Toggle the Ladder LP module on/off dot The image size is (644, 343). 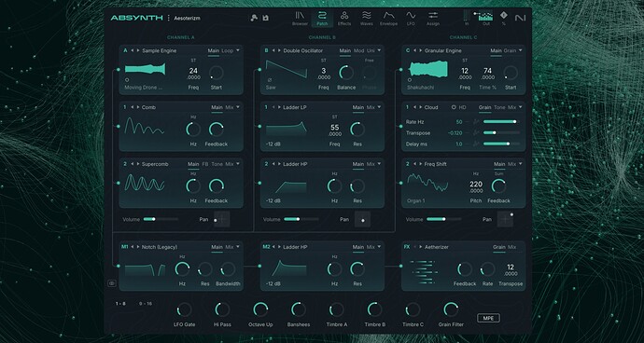(x=259, y=127)
